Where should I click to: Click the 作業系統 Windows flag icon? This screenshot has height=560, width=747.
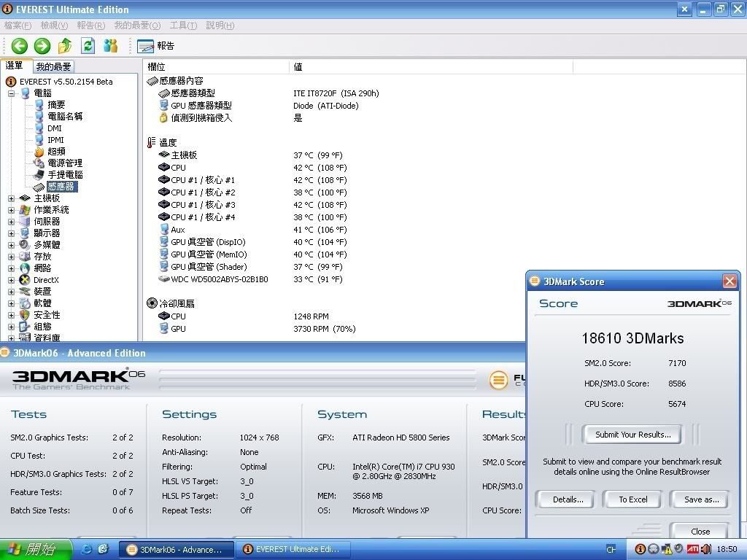point(25,210)
